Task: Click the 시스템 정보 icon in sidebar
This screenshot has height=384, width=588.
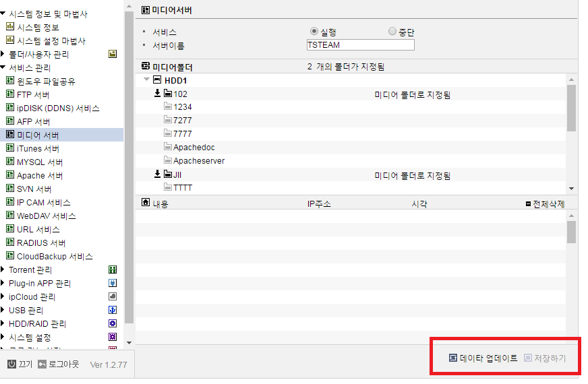Action: tap(10, 26)
